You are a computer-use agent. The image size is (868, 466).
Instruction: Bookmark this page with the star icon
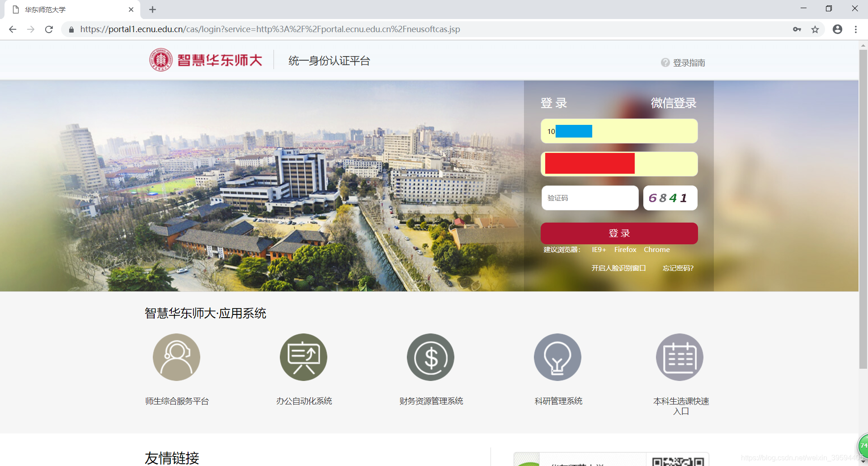click(815, 29)
